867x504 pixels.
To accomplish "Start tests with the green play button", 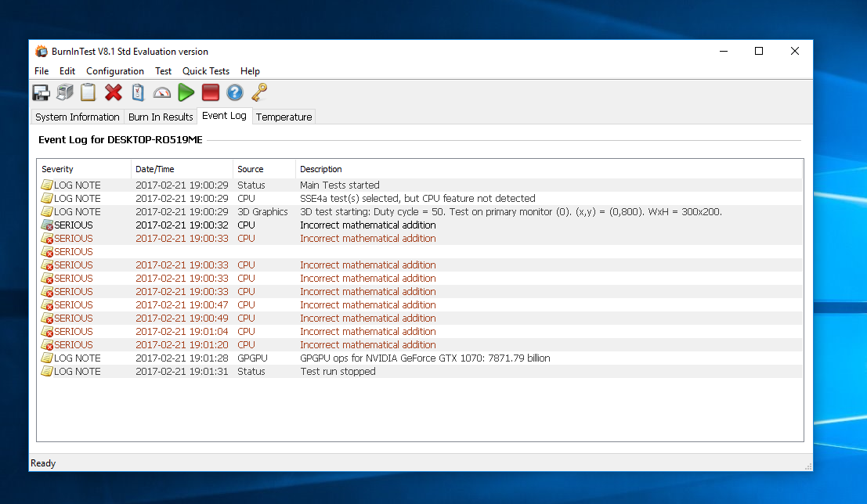I will pyautogui.click(x=186, y=92).
